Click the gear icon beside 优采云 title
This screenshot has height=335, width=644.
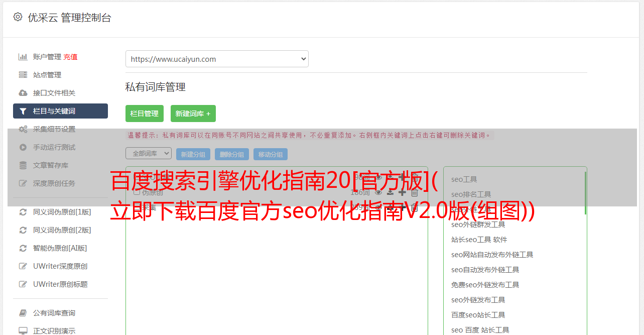point(18,17)
